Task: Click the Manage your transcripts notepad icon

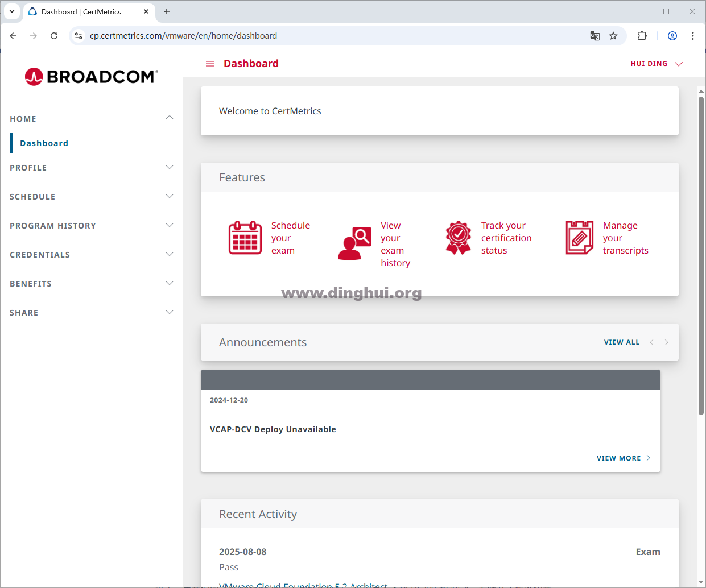Action: [x=580, y=238]
